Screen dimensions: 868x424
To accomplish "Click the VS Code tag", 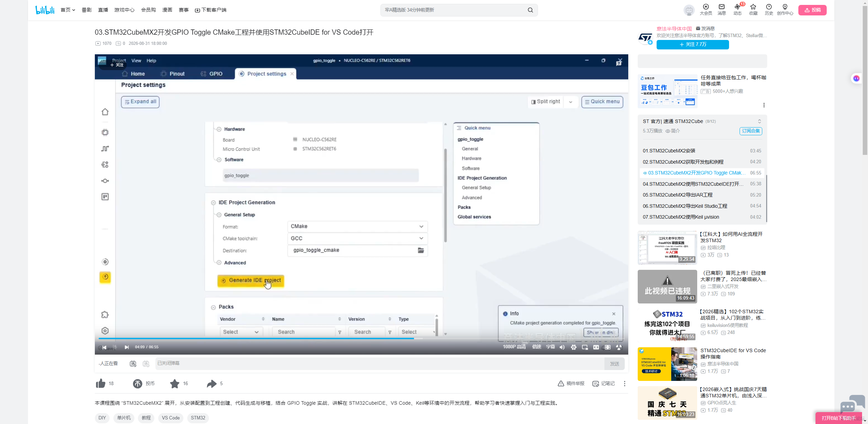I will click(x=171, y=418).
